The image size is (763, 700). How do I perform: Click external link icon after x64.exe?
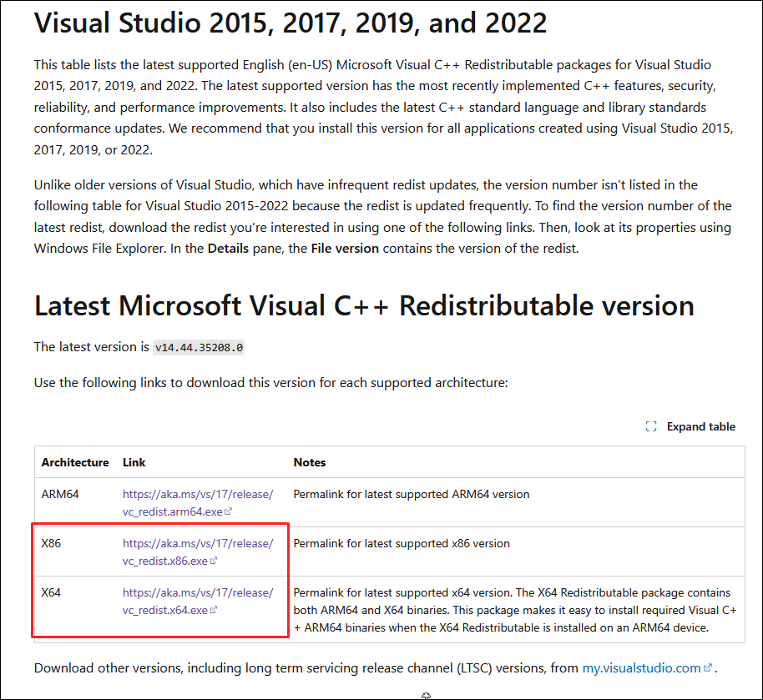pos(213,610)
